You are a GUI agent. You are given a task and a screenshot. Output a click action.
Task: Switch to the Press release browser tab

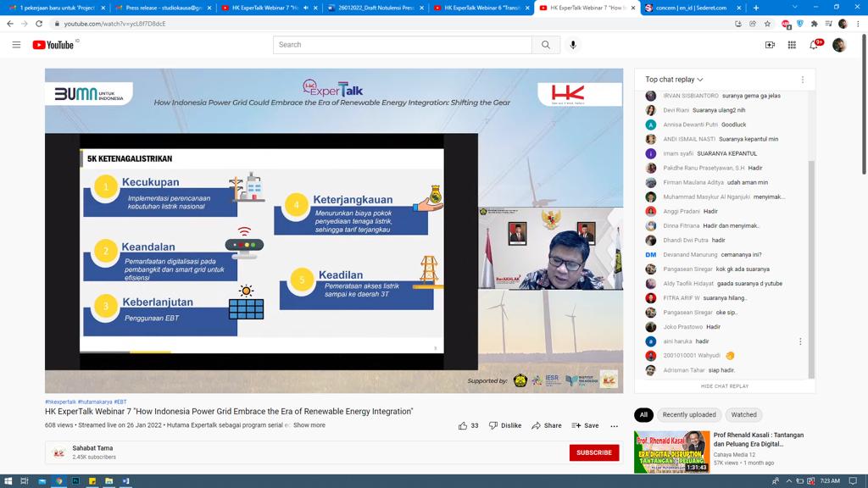pyautogui.click(x=164, y=8)
